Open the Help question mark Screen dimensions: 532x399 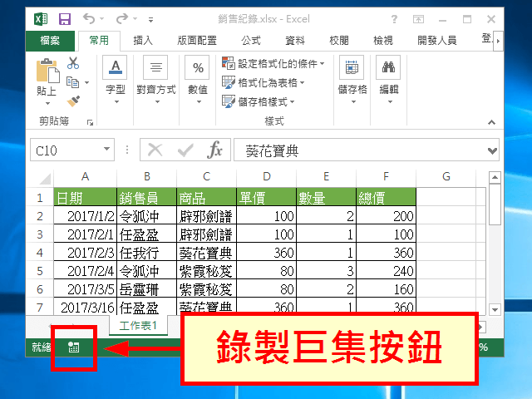[x=394, y=19]
